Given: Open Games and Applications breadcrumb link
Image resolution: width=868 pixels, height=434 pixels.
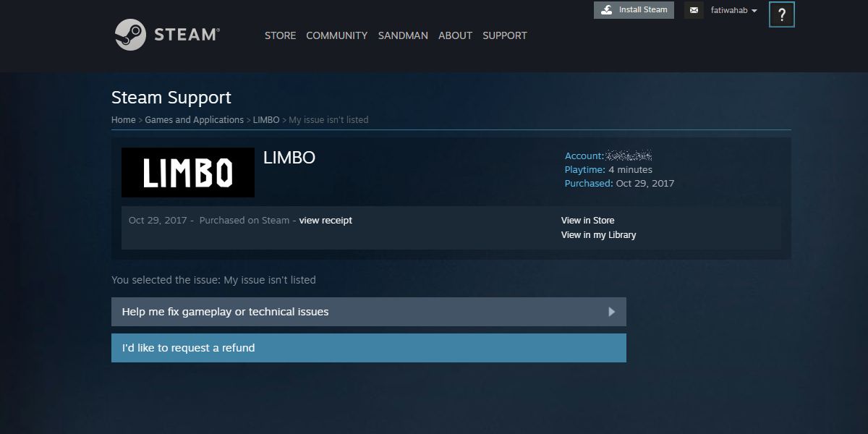Looking at the screenshot, I should 194,120.
